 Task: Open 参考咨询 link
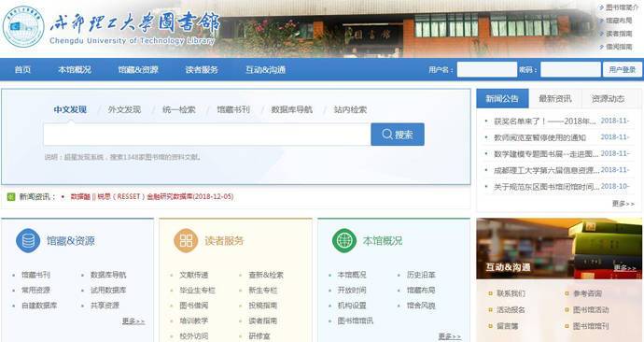click(x=587, y=293)
